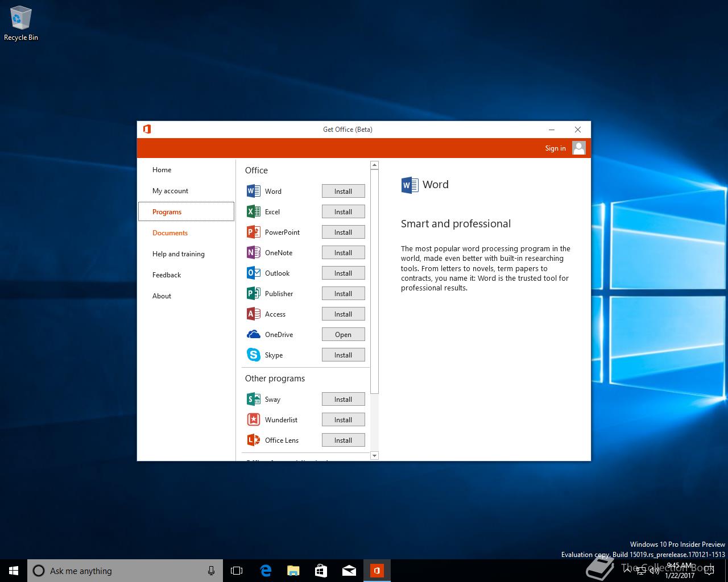Install Outlook

point(343,273)
